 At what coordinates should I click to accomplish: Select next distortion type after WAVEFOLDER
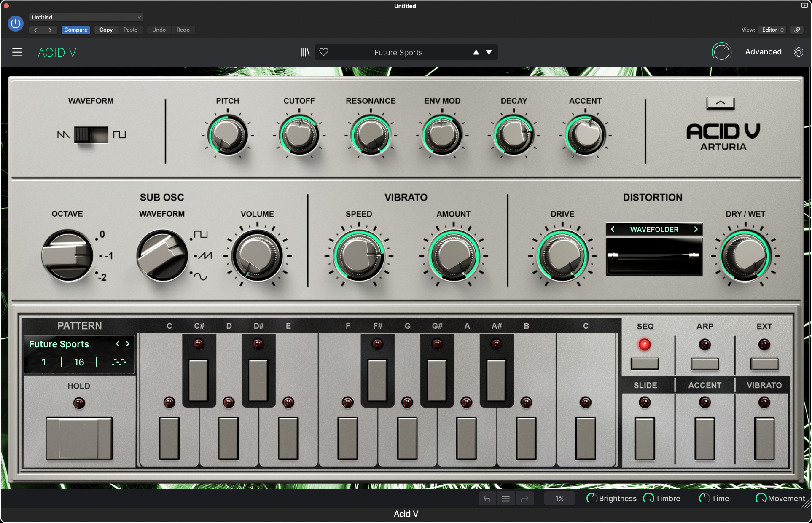tap(696, 229)
